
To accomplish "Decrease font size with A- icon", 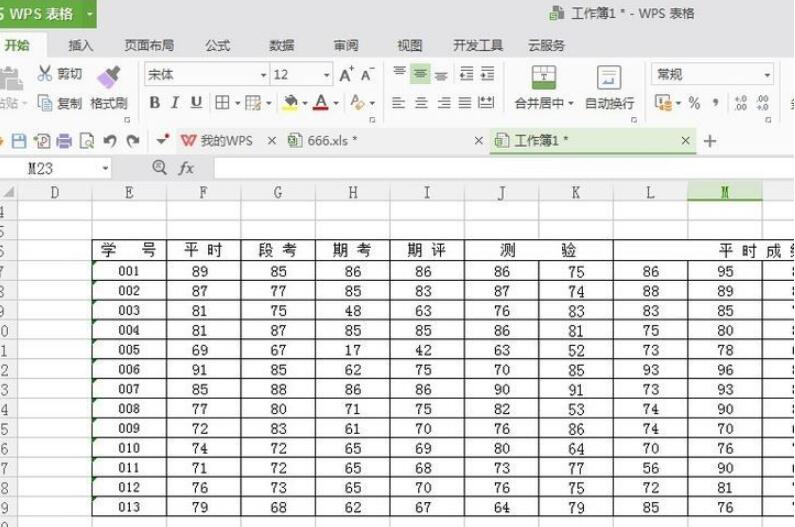I will pyautogui.click(x=367, y=75).
